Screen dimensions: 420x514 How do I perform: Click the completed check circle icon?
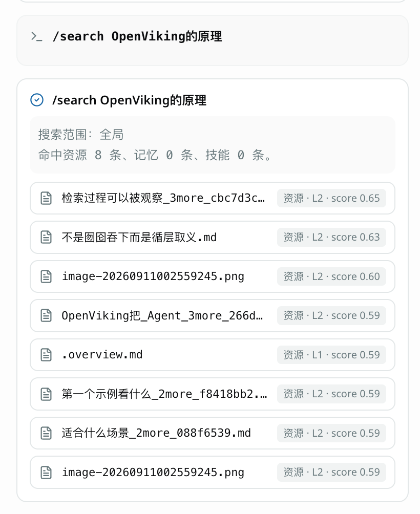coord(37,100)
